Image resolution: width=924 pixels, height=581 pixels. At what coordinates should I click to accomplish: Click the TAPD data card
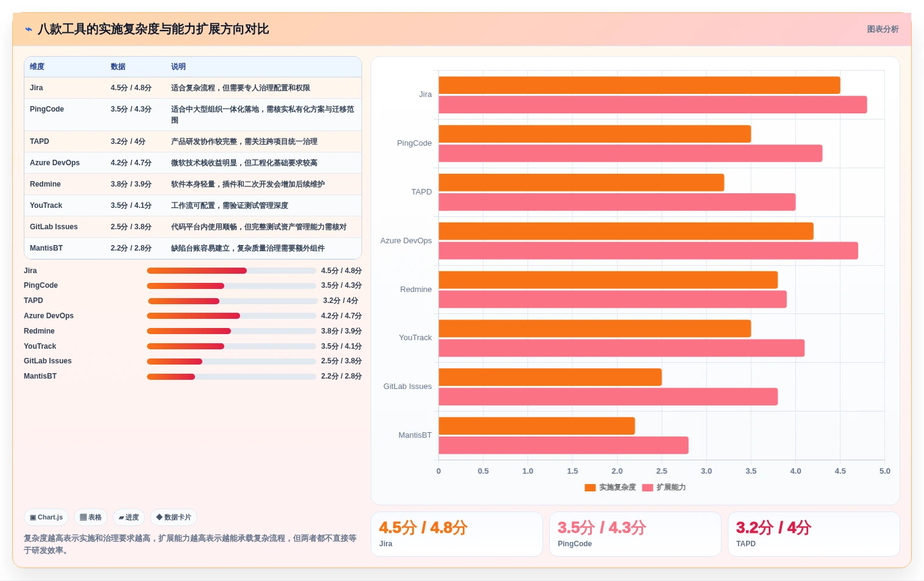814,534
